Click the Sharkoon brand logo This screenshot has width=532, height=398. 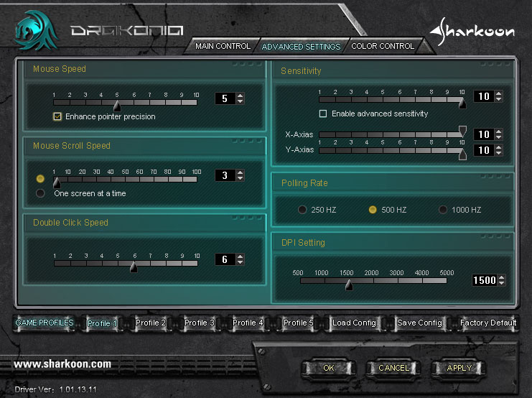pos(472,31)
